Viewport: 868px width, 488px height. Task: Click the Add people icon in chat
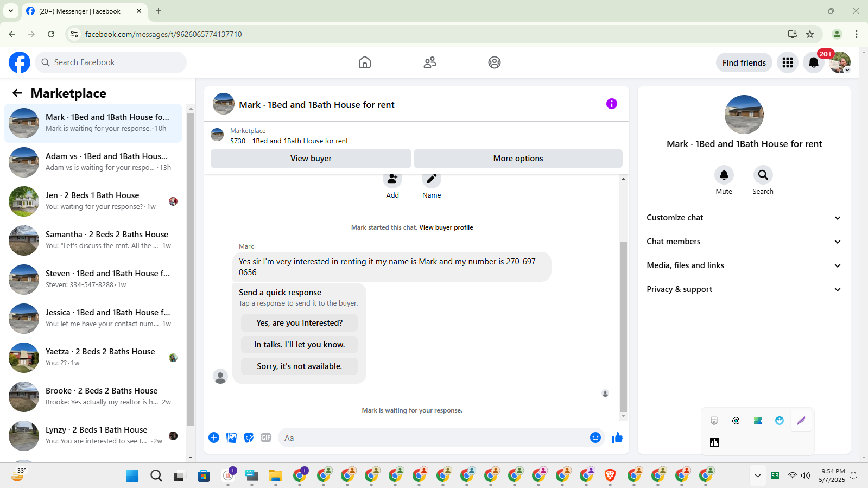pos(392,179)
